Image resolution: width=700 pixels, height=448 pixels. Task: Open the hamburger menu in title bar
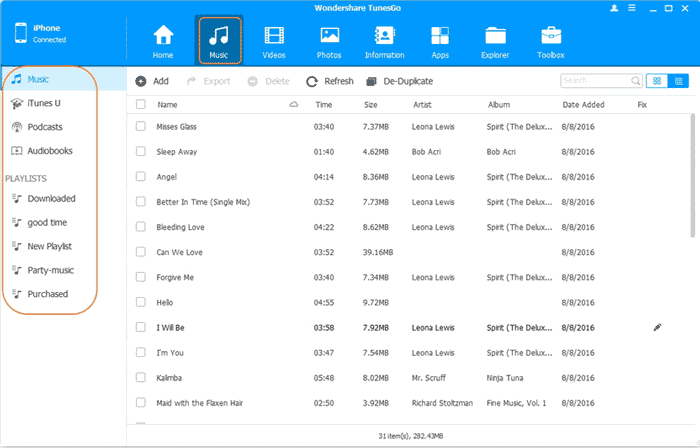632,8
